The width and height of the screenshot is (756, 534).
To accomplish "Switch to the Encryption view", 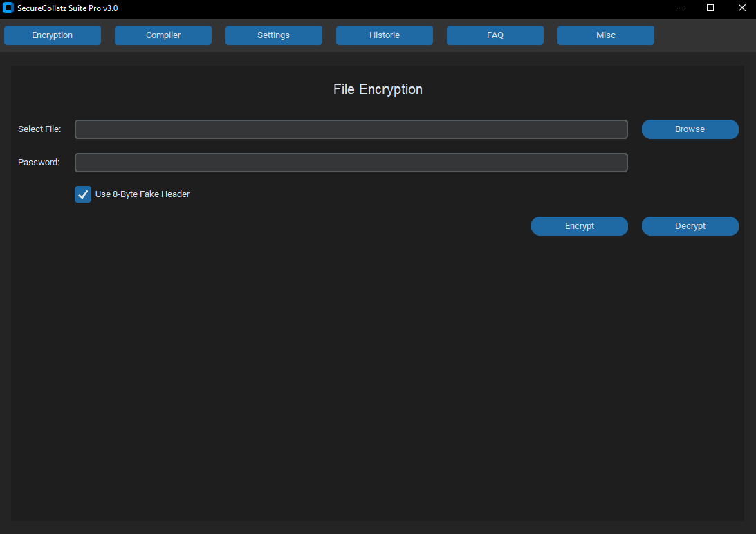I will coord(52,35).
